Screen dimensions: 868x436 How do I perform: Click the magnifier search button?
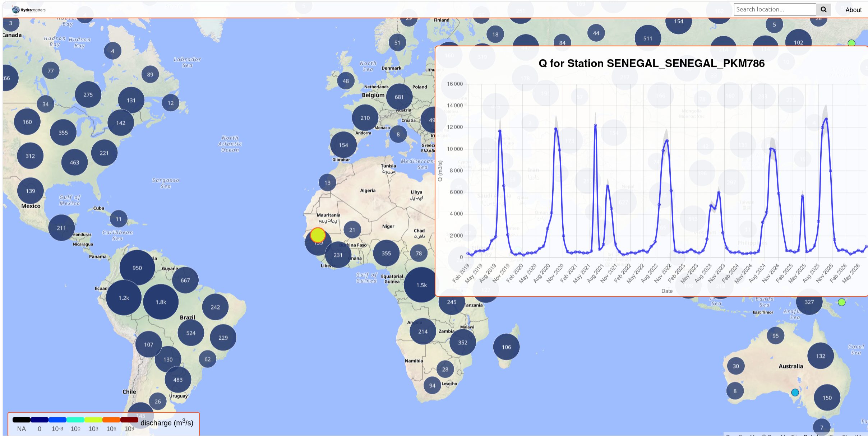(823, 10)
